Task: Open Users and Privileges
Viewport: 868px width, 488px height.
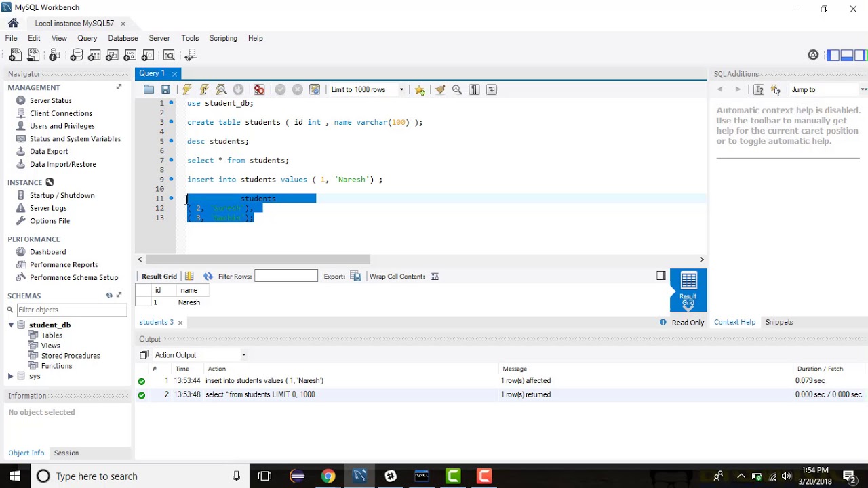Action: pos(62,126)
